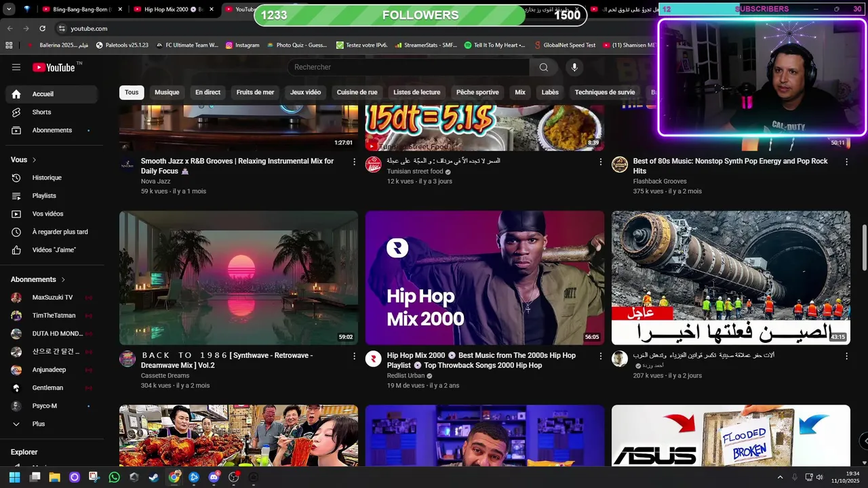Open Redlist Urban channel avatar
The image size is (868, 488).
[374, 359]
